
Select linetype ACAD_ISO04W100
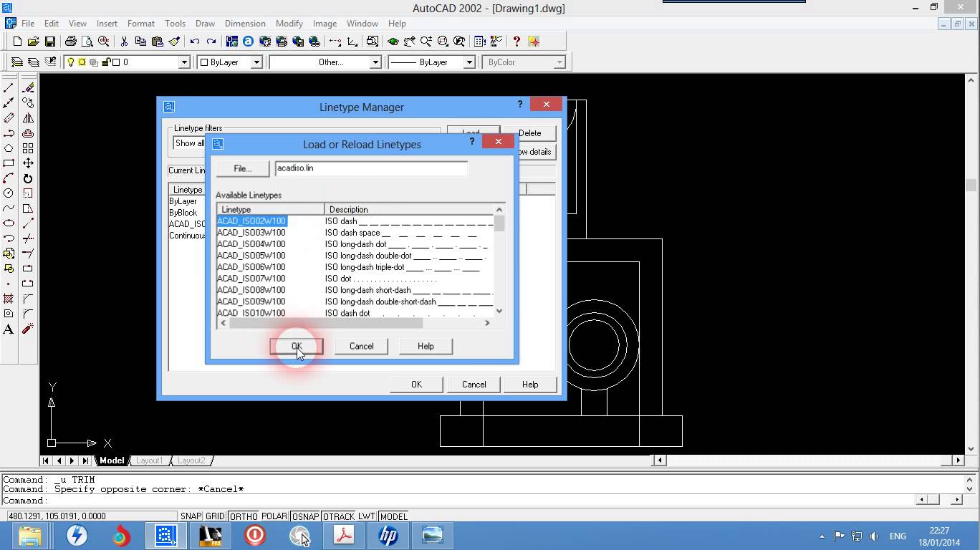point(251,244)
